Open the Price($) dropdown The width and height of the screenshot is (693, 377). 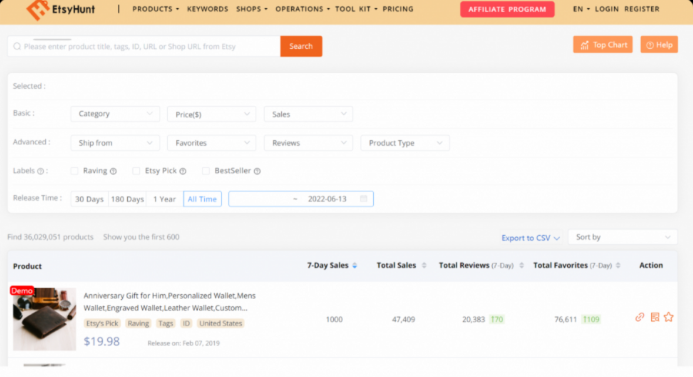tap(211, 114)
